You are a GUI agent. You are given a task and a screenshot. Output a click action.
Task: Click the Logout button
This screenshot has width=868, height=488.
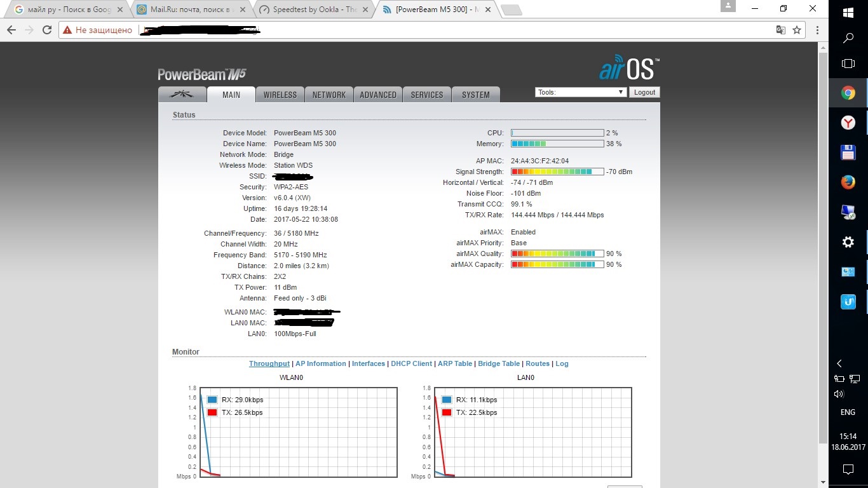644,92
